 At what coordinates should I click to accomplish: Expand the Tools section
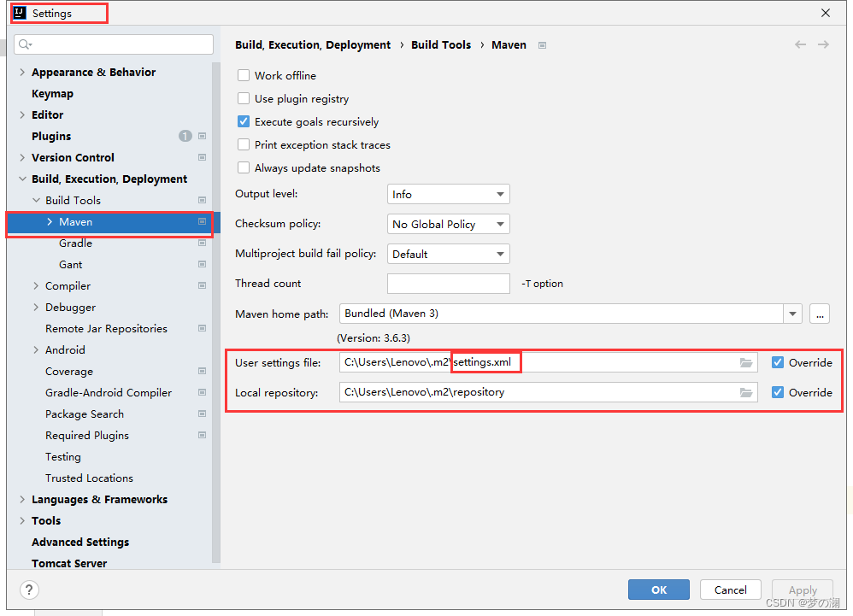(22, 520)
